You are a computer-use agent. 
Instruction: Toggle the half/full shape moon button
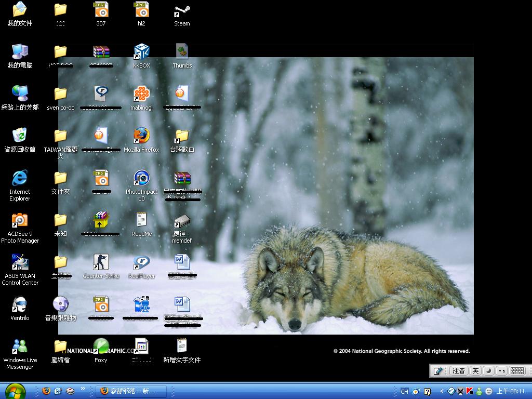tap(488, 371)
